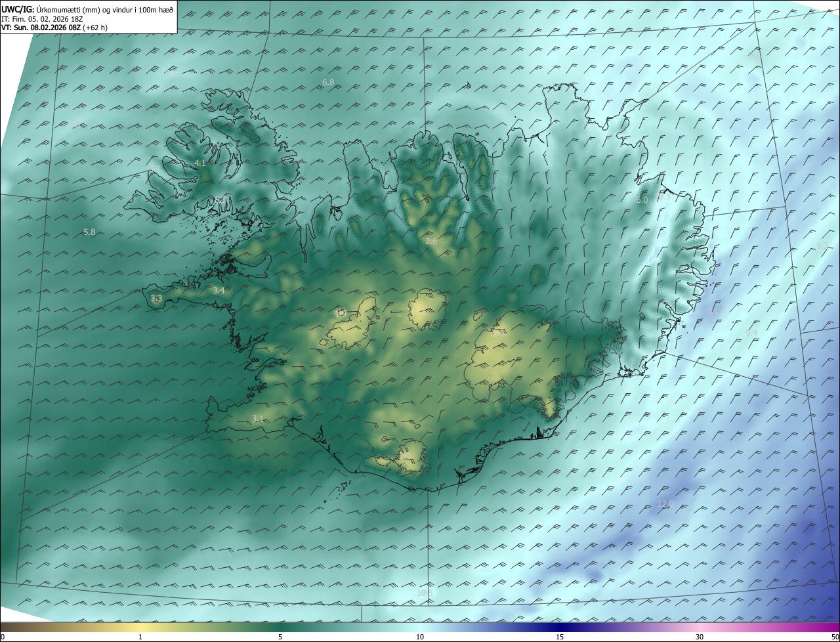Click the 5 tick on the color scale
This screenshot has height=642, width=840.
tap(280, 637)
